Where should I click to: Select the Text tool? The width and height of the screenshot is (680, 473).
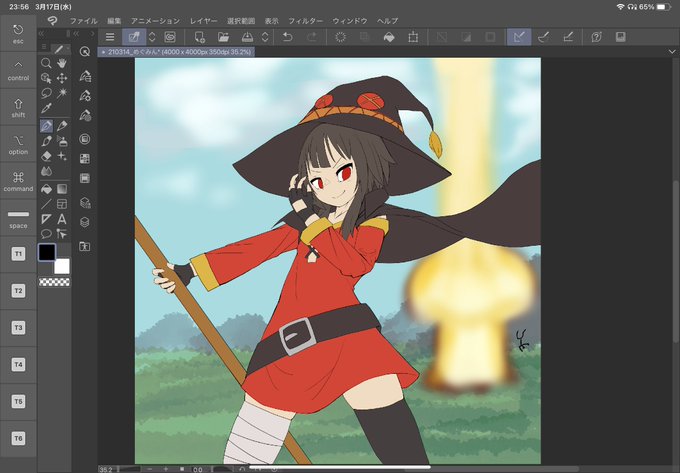(x=62, y=219)
